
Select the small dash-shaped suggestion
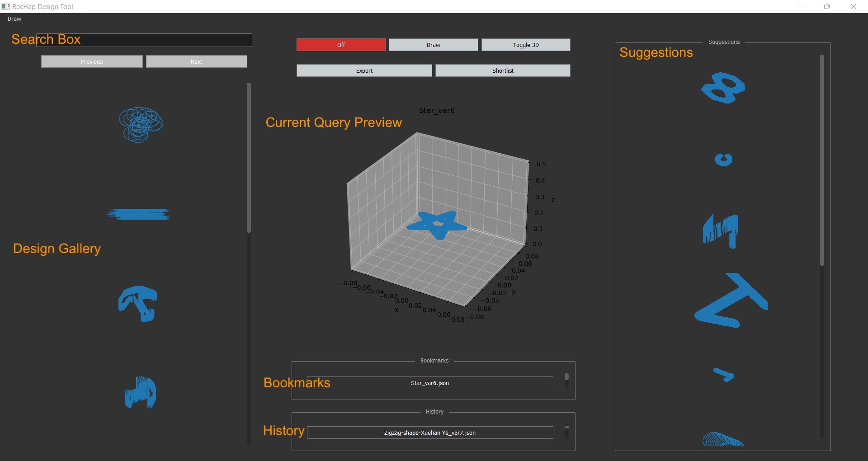point(723,375)
